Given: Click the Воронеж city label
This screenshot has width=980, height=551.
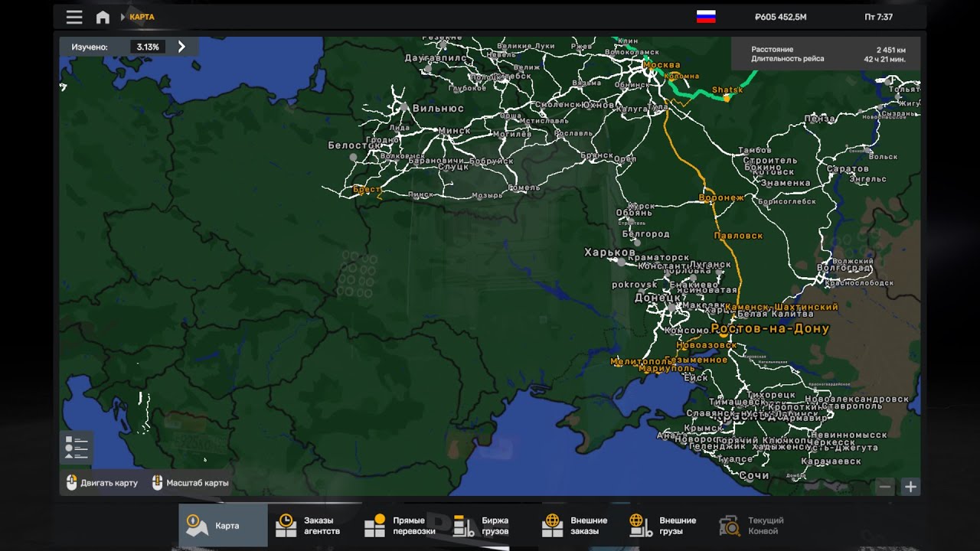Looking at the screenshot, I should coord(722,197).
